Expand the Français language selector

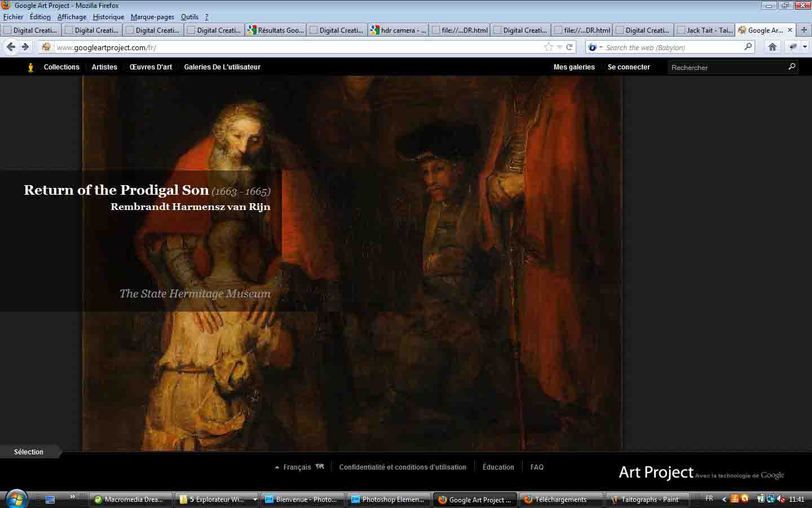[293, 467]
